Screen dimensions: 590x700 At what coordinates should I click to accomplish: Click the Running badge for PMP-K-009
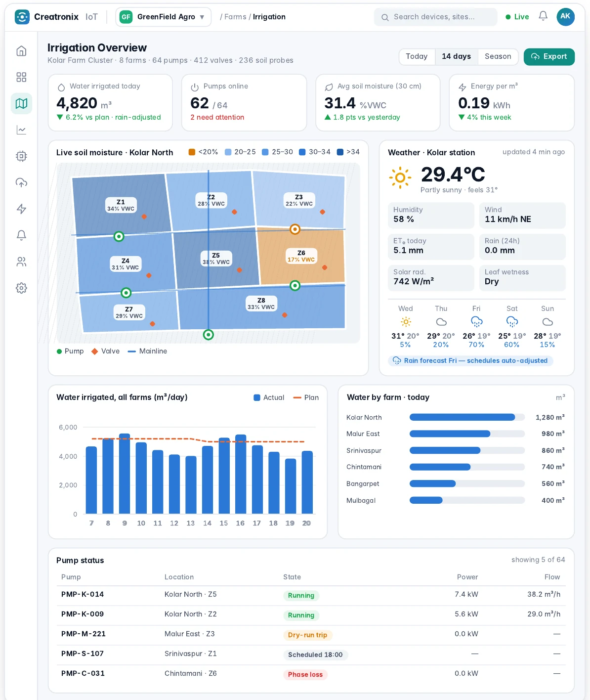(x=301, y=615)
